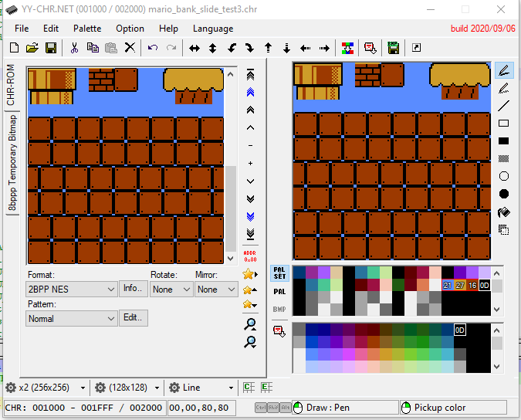Click the ADDR 0x80 address button
Screen dimensions: 521x420
pyautogui.click(x=250, y=256)
